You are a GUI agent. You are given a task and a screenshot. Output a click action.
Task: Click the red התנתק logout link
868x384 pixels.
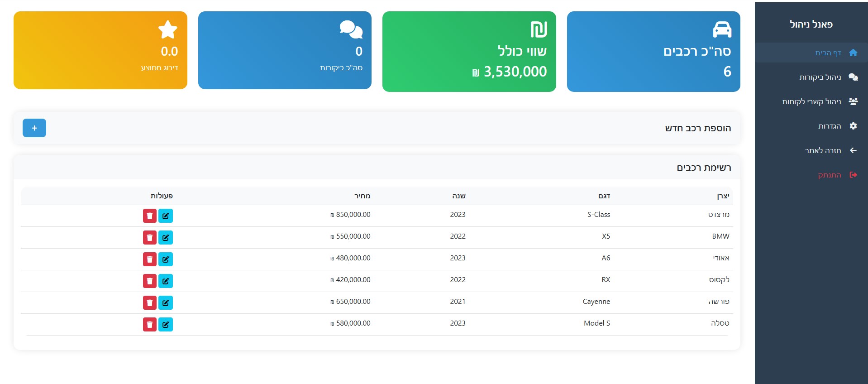pyautogui.click(x=830, y=175)
